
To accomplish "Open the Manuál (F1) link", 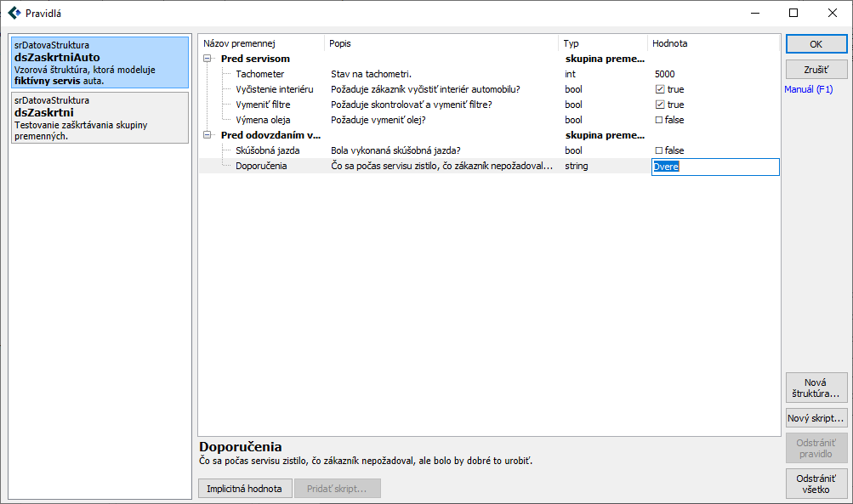I will (809, 89).
